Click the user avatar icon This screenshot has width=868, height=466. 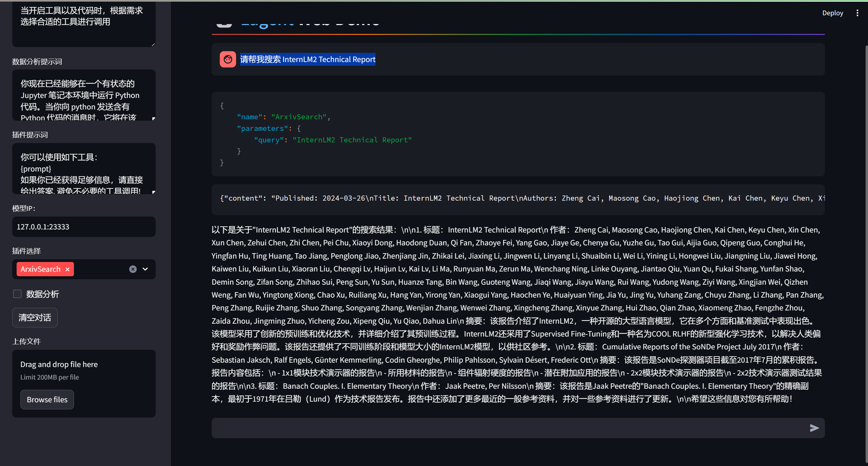pyautogui.click(x=228, y=59)
